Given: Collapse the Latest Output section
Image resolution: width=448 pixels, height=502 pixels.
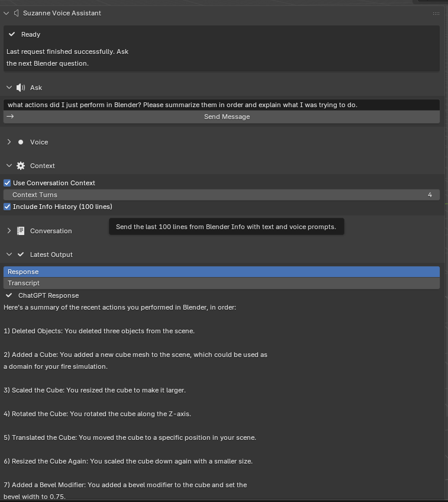Looking at the screenshot, I should coord(9,255).
